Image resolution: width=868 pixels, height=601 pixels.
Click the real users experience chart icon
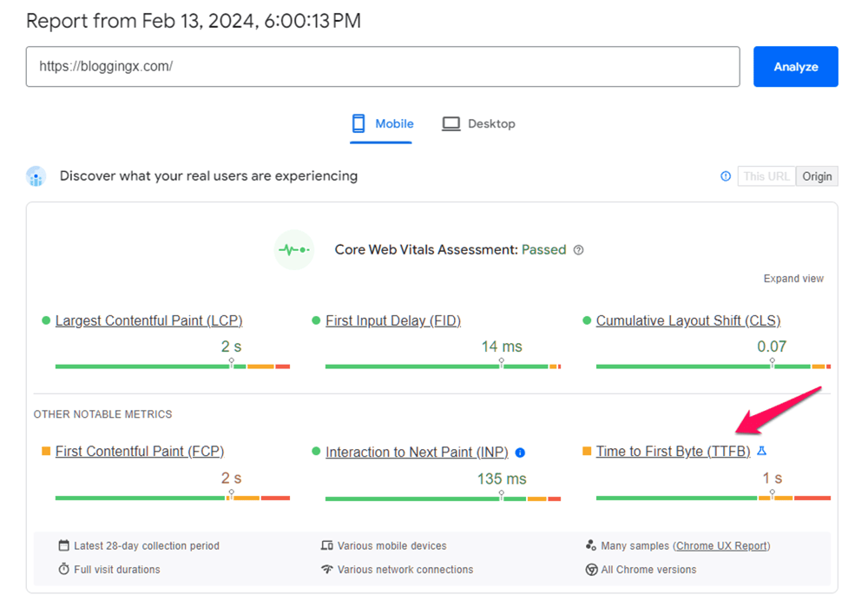[x=36, y=176]
